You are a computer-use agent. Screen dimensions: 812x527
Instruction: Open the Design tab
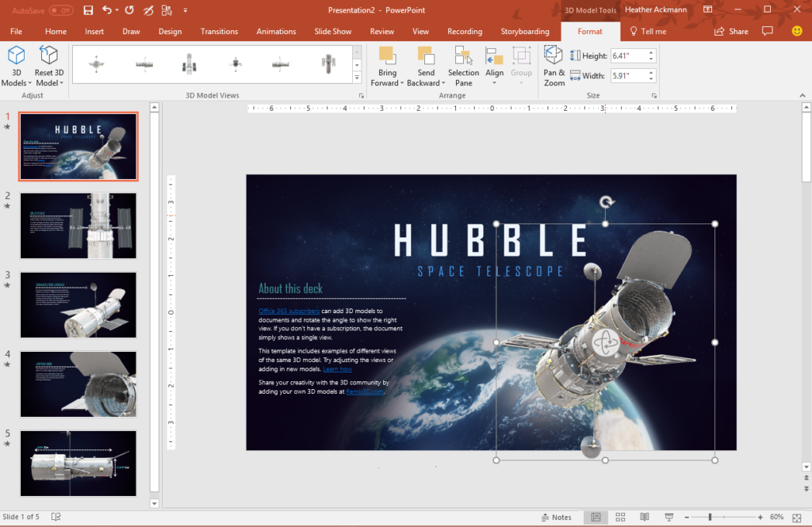coord(170,32)
